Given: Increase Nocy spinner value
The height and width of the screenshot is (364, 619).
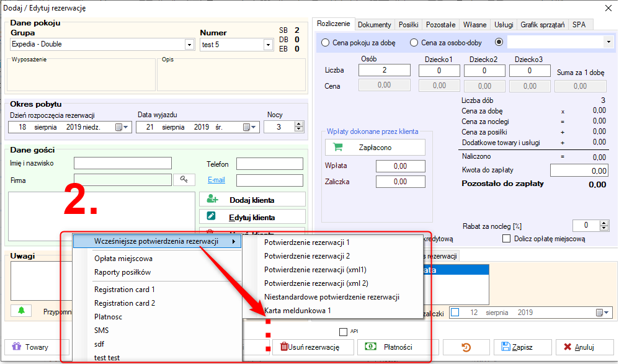Looking at the screenshot, I should [x=299, y=125].
